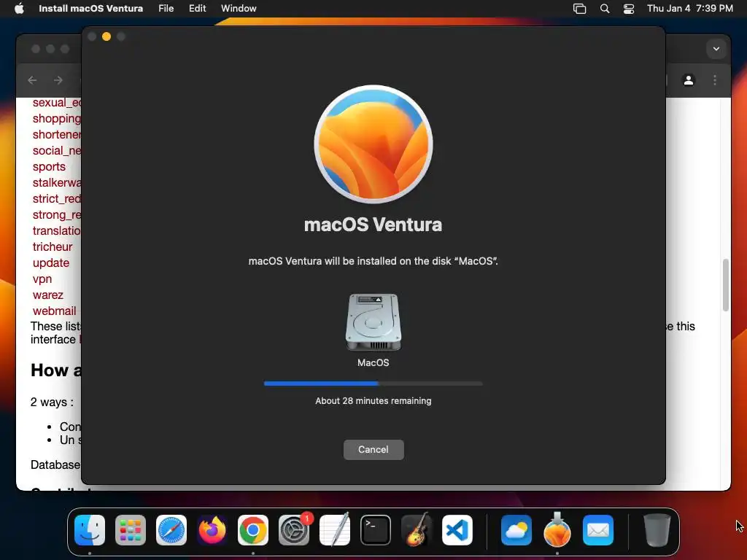
Task: Open GarageBand guitar icon in dock
Action: pyautogui.click(x=417, y=530)
